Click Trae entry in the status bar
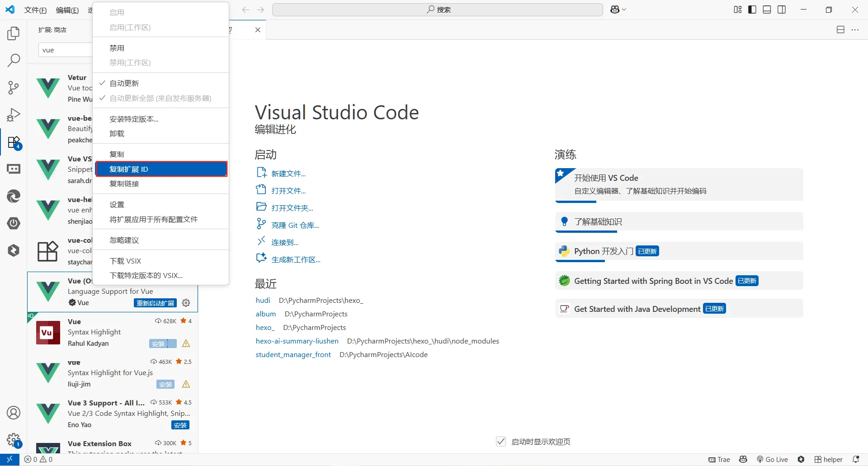This screenshot has width=868, height=466. coord(719,460)
